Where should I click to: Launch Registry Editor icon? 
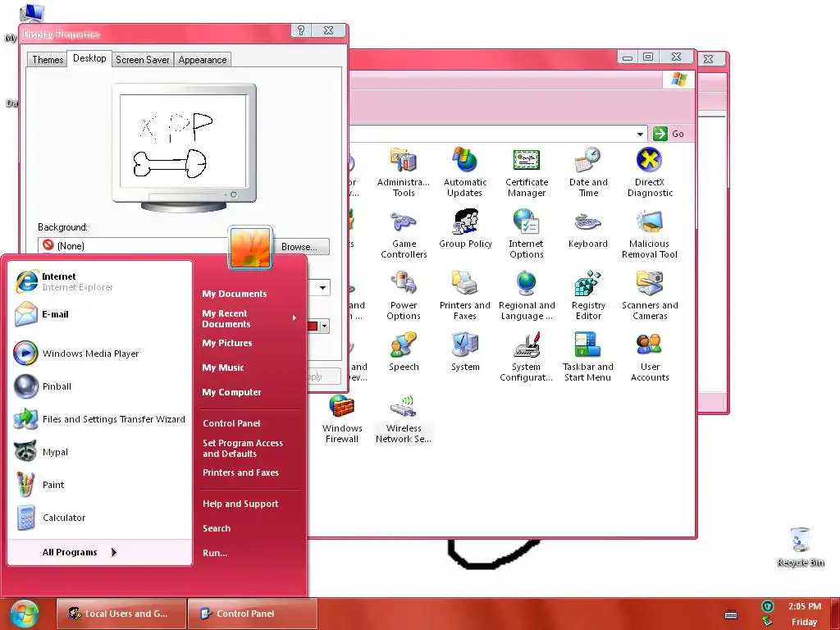[587, 295]
